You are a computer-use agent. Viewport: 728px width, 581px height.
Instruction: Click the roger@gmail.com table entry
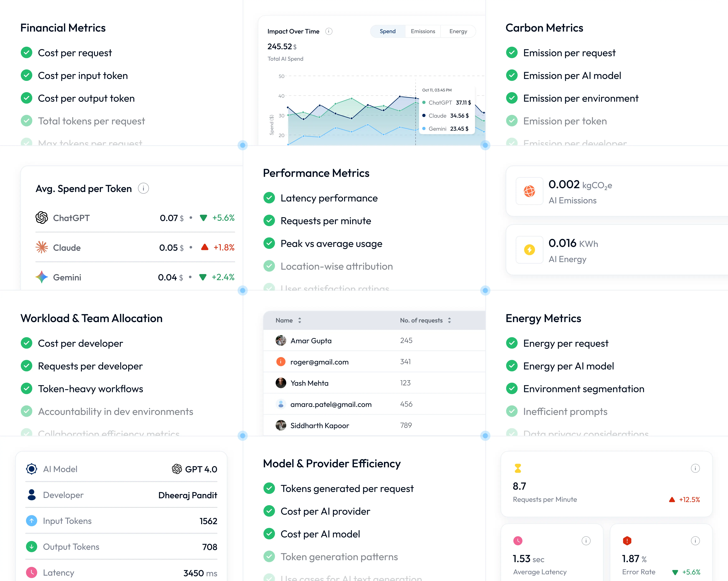[x=319, y=362]
